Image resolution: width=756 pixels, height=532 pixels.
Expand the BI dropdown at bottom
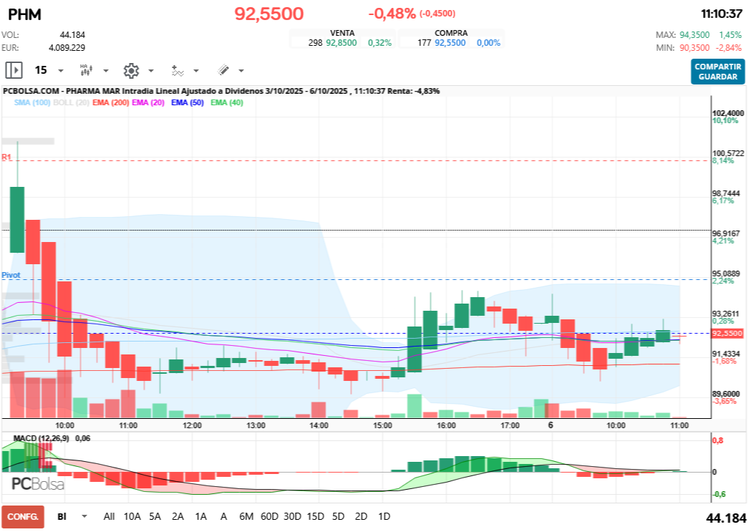click(x=84, y=516)
